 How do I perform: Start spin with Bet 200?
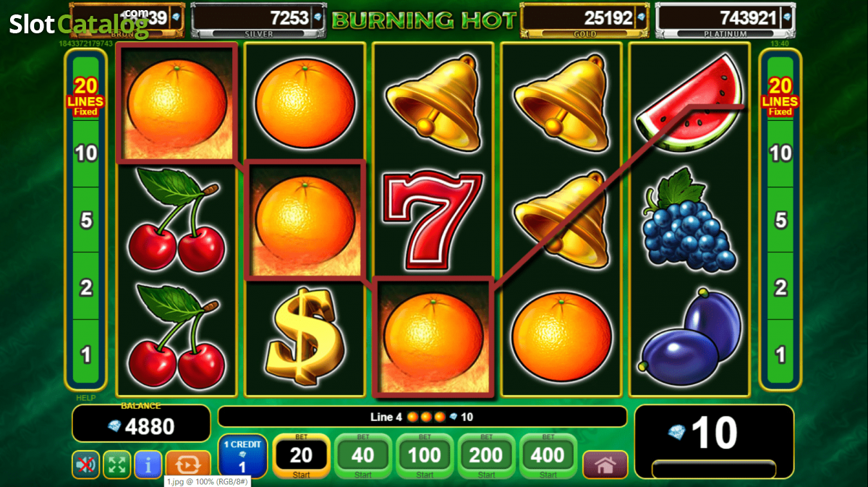pos(486,457)
